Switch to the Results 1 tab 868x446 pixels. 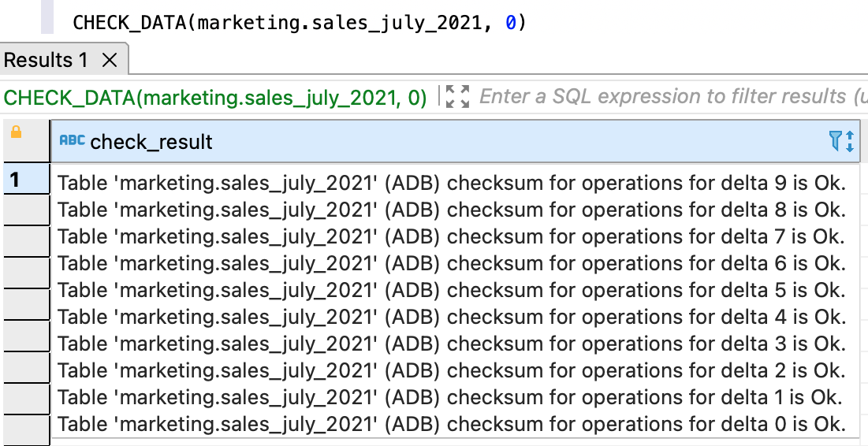[47, 60]
